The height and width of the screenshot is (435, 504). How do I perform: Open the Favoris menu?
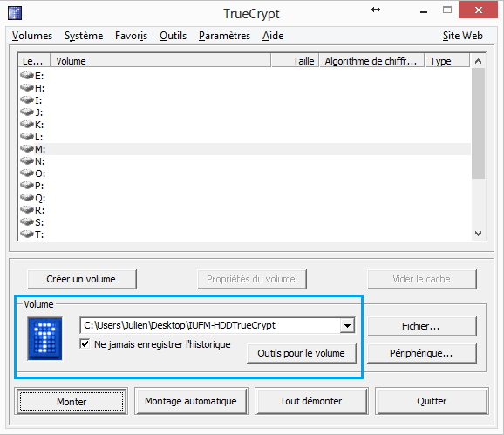pos(131,36)
